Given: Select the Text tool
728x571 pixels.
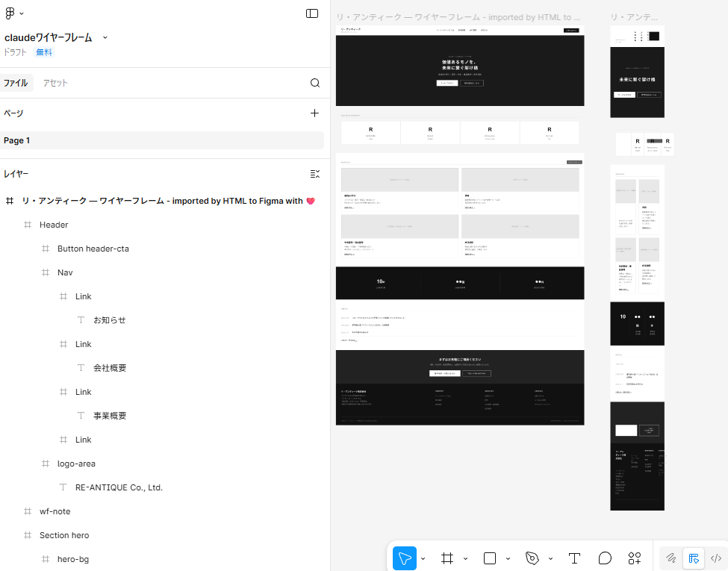Looking at the screenshot, I should pos(574,558).
